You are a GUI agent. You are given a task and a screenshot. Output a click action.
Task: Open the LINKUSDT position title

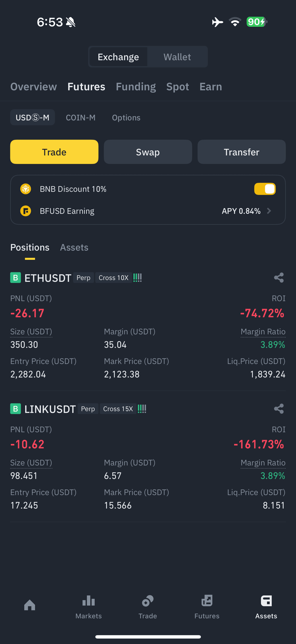click(x=50, y=409)
